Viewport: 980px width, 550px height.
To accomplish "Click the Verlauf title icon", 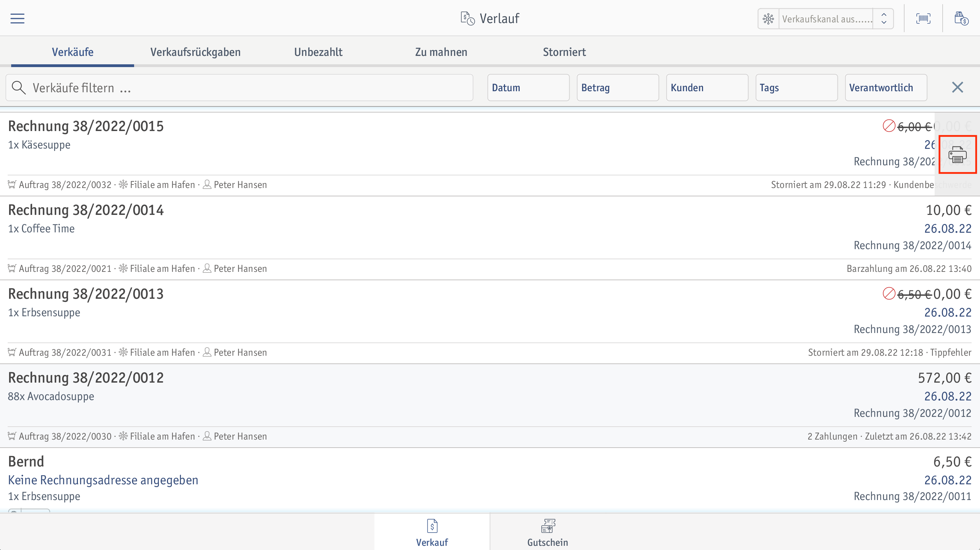I will coord(468,18).
